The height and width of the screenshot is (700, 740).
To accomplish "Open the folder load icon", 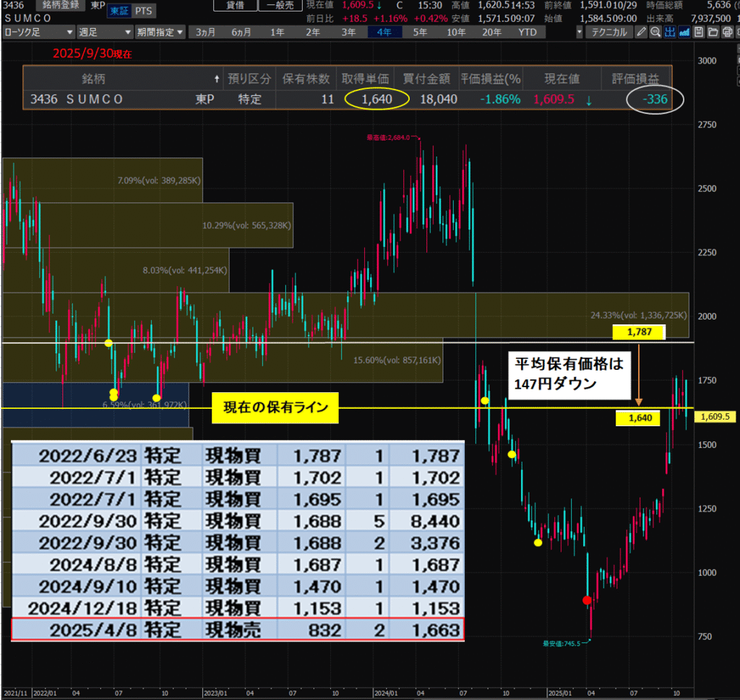I will 713,32.
